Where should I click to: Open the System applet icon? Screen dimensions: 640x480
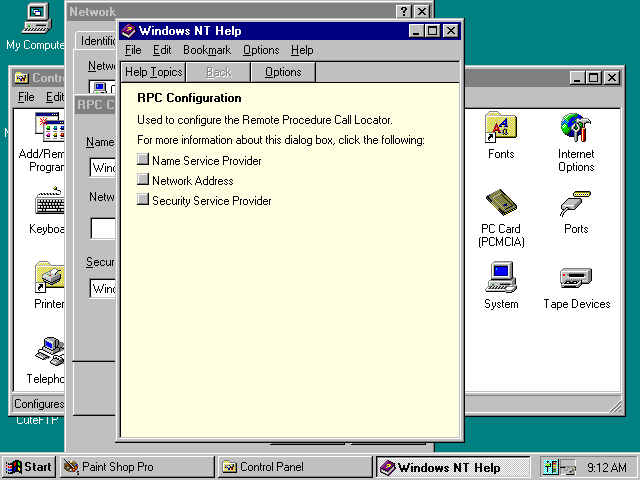tap(501, 277)
